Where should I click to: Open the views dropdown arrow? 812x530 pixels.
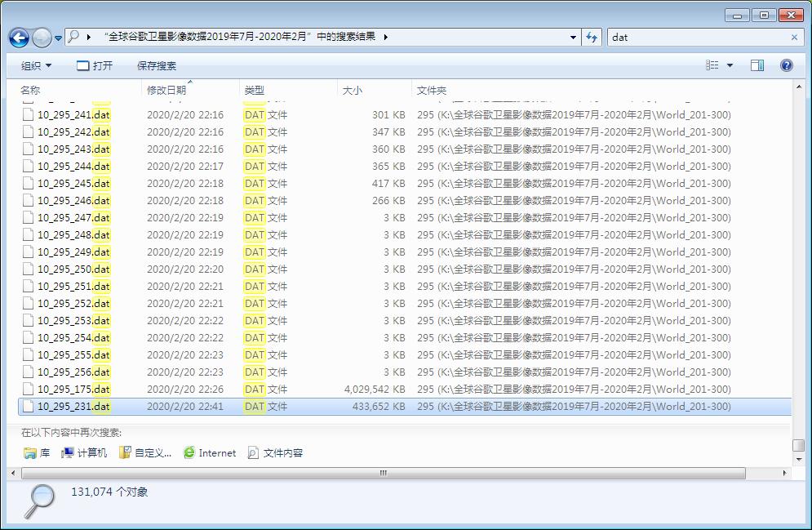pos(730,65)
